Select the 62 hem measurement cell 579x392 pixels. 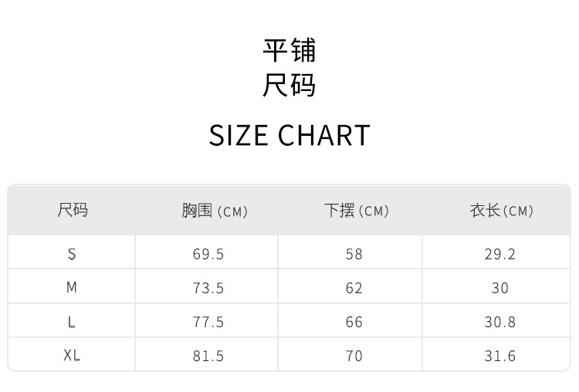[354, 288]
